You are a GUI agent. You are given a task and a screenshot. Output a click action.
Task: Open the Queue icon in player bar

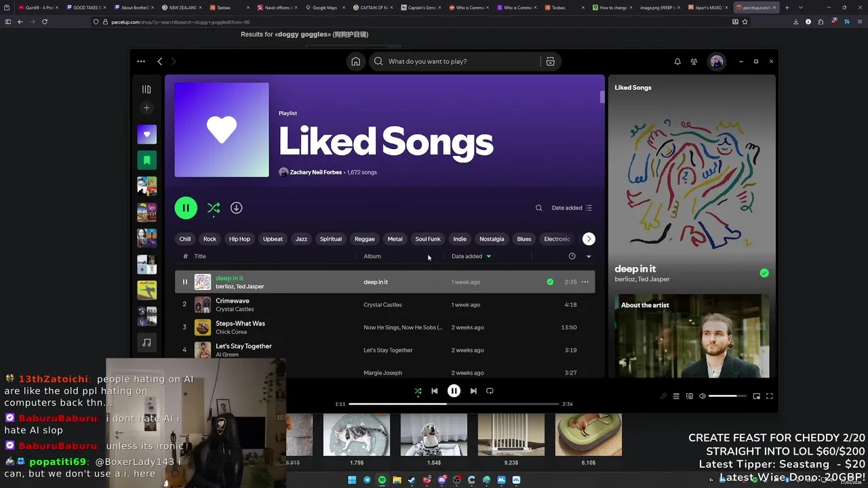(x=676, y=396)
